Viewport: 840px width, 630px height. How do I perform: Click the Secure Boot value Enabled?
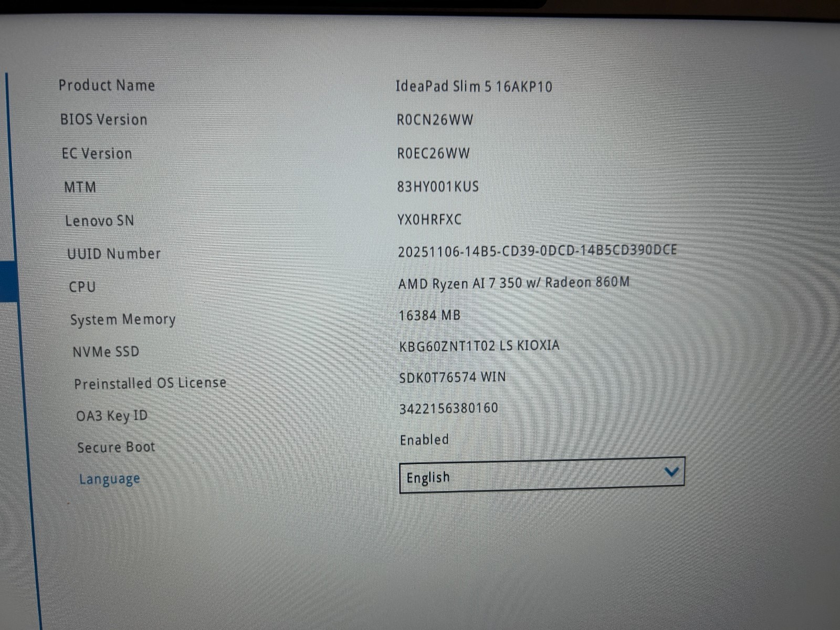pos(424,439)
